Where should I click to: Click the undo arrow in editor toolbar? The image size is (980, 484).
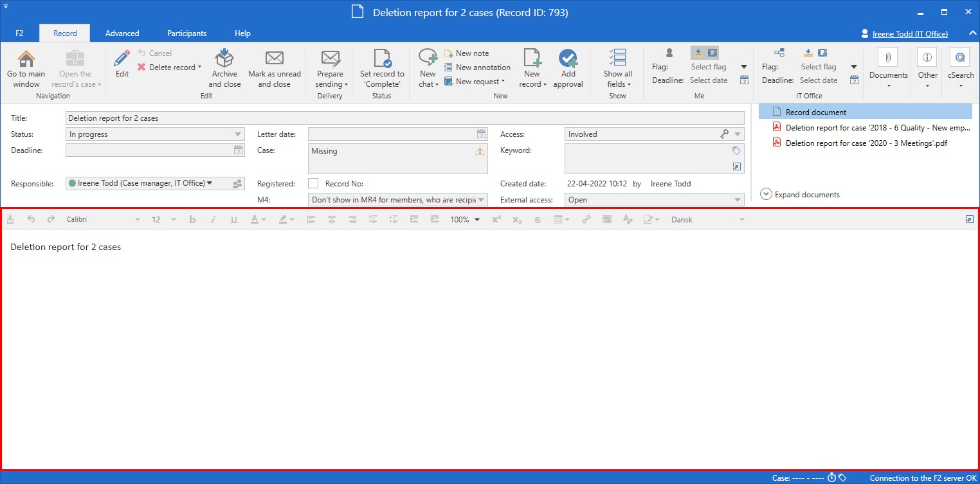[31, 219]
